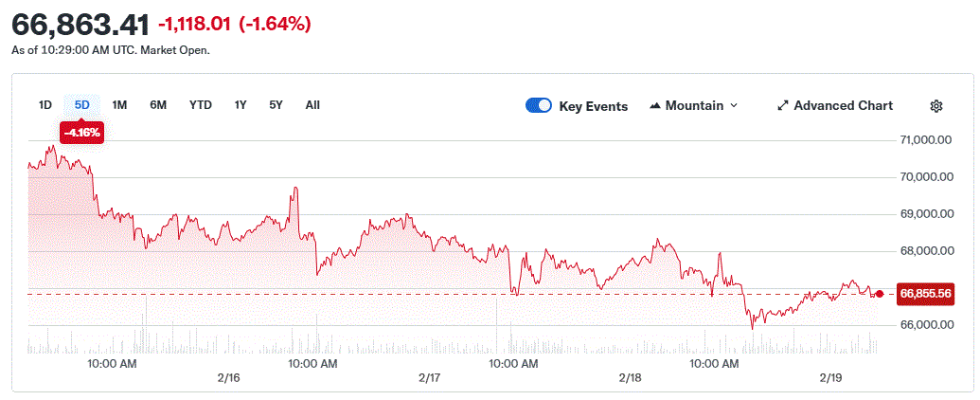The image size is (980, 400).
Task: Click the 71,000.00 price axis label
Action: pyautogui.click(x=924, y=140)
